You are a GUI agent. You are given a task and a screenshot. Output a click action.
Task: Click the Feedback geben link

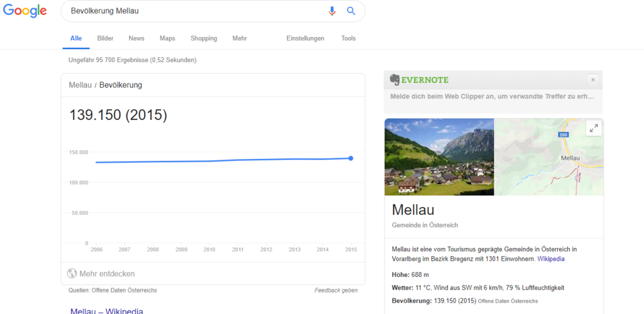tap(336, 290)
